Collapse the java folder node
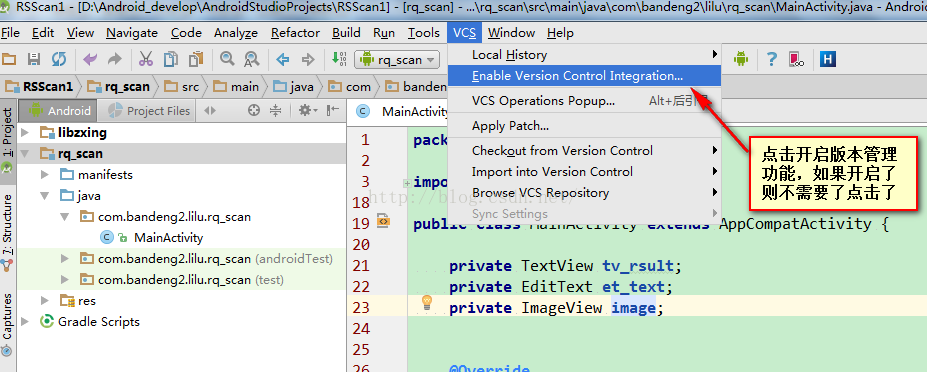Screen dimensions: 927x372 pyautogui.click(x=45, y=196)
